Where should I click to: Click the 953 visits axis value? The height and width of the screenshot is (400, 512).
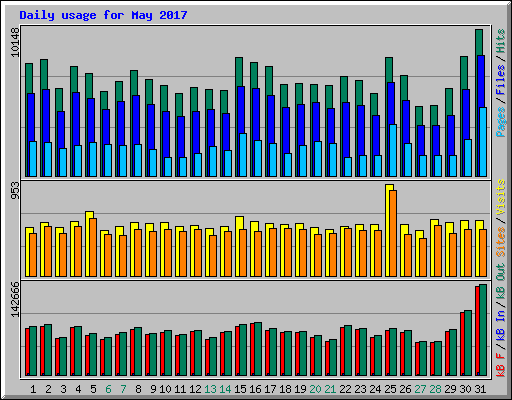tap(15, 190)
